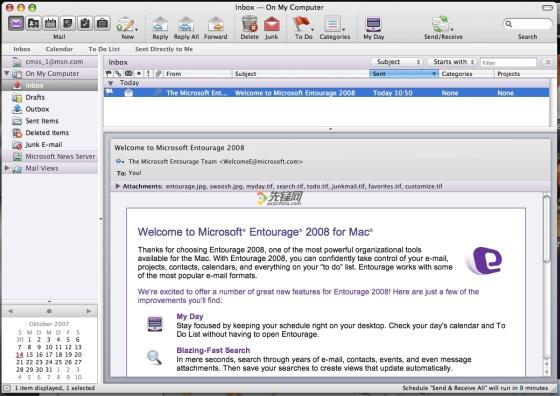Expand the Attachments list
Viewport: 560px width, 396px height.
tap(118, 186)
